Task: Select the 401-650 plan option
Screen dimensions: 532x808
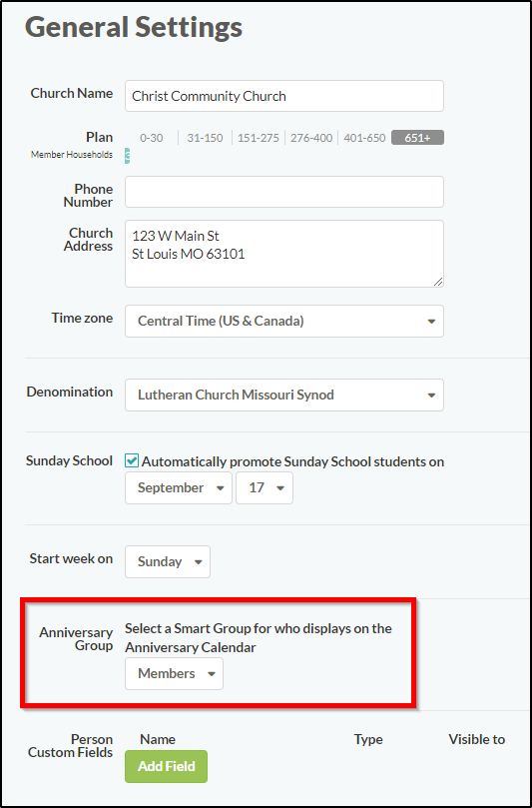Action: tap(364, 138)
